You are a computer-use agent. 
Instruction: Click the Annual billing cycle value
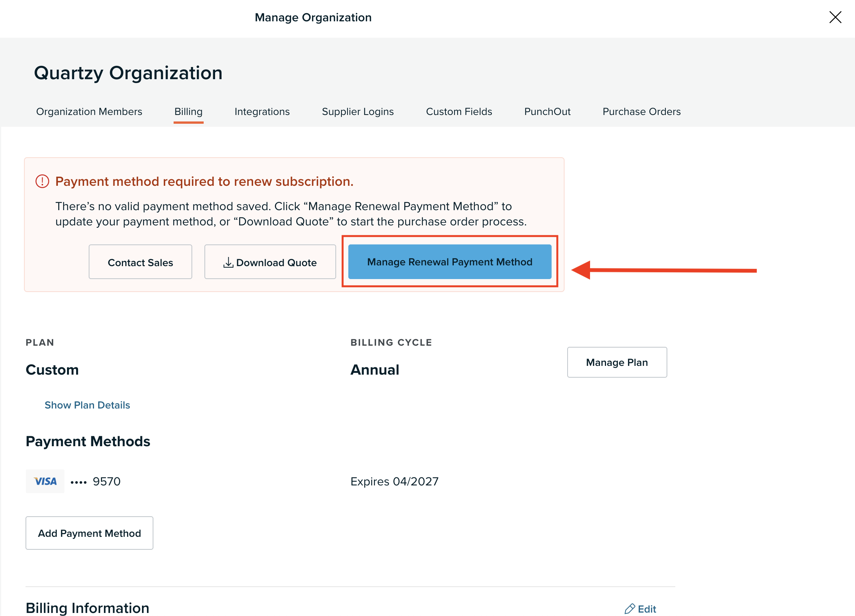(375, 370)
